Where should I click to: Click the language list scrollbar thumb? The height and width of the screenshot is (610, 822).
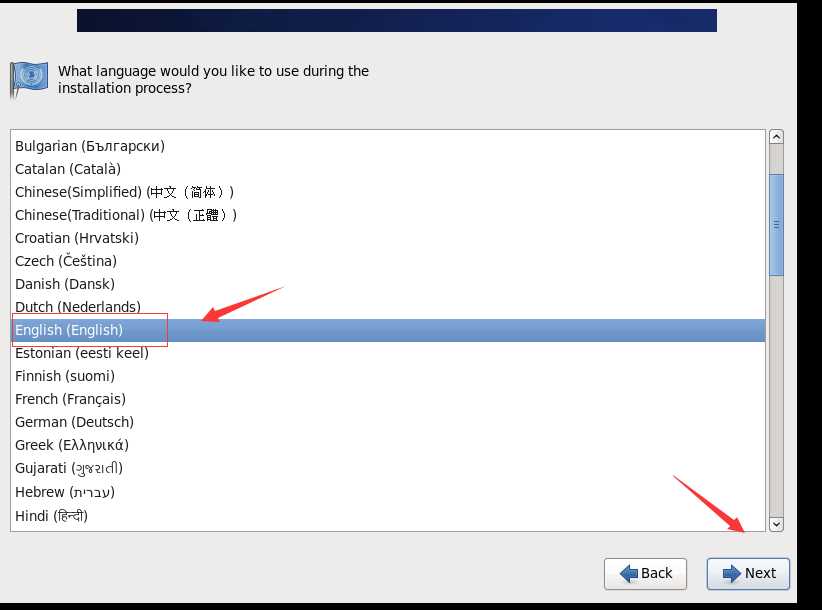point(776,225)
